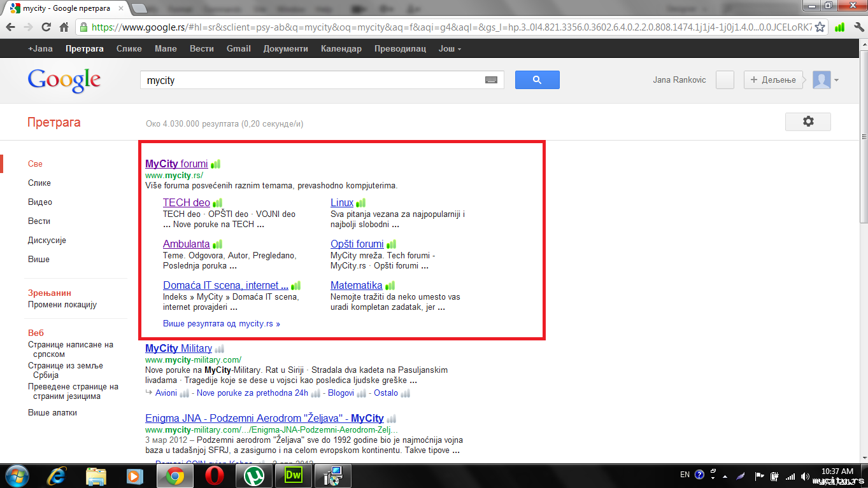The width and height of the screenshot is (868, 488).
Task: Open the Још dropdown in the top bar
Action: [x=450, y=49]
